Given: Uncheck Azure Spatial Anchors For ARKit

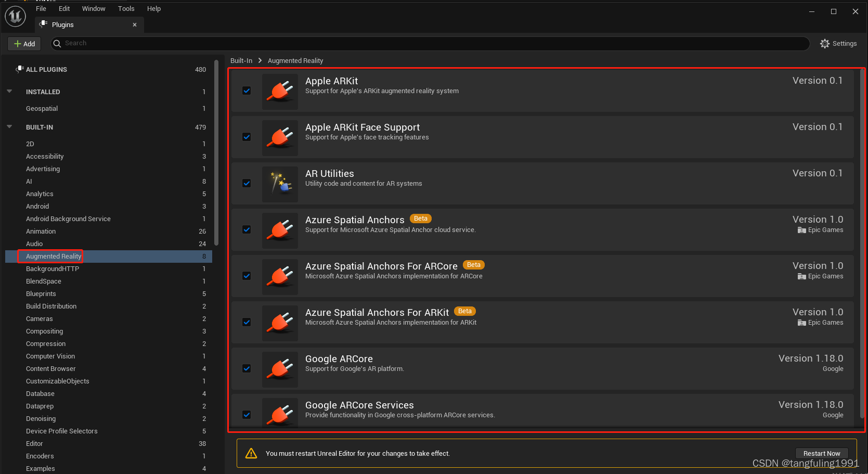Looking at the screenshot, I should [247, 322].
